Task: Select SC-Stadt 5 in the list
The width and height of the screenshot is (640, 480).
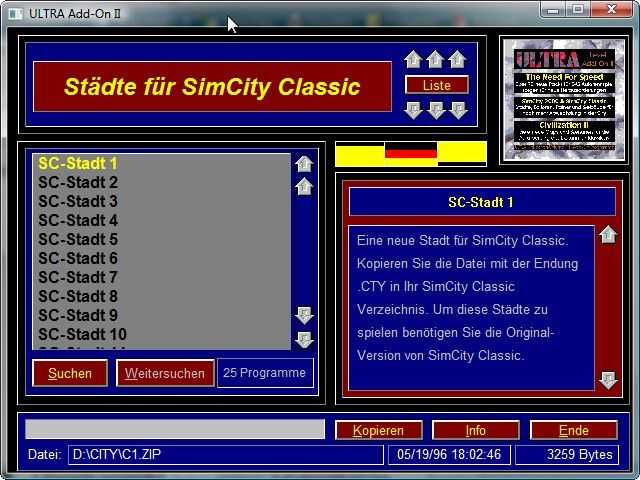Action: tap(161, 239)
